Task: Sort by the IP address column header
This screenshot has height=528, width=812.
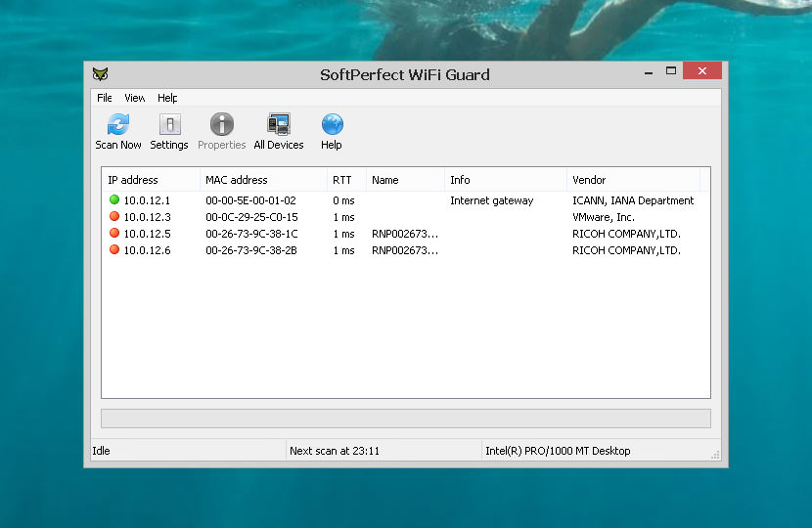Action: pyautogui.click(x=151, y=180)
